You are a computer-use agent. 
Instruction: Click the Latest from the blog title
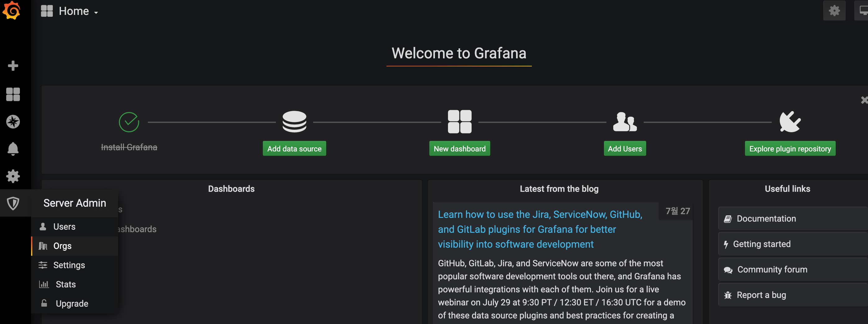[x=559, y=189]
